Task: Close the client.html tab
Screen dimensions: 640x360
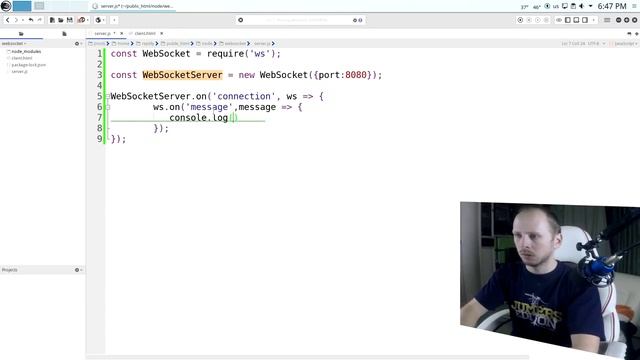Action: (x=162, y=33)
